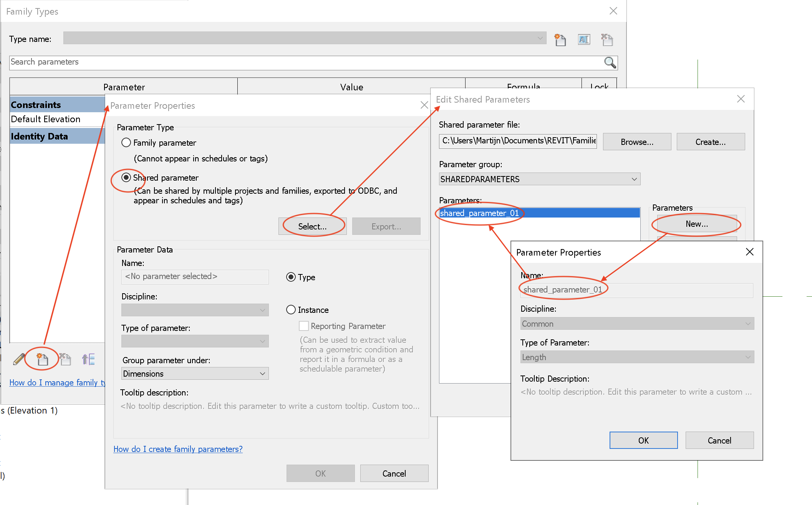Open the parameter sort order tool
The image size is (812, 505).
coord(88,359)
